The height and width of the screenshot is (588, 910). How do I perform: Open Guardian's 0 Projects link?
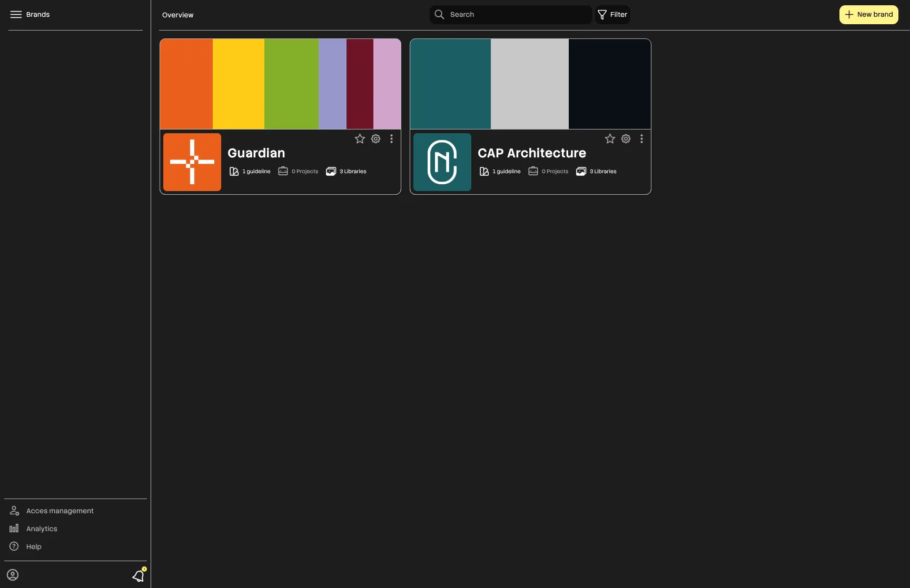click(305, 172)
